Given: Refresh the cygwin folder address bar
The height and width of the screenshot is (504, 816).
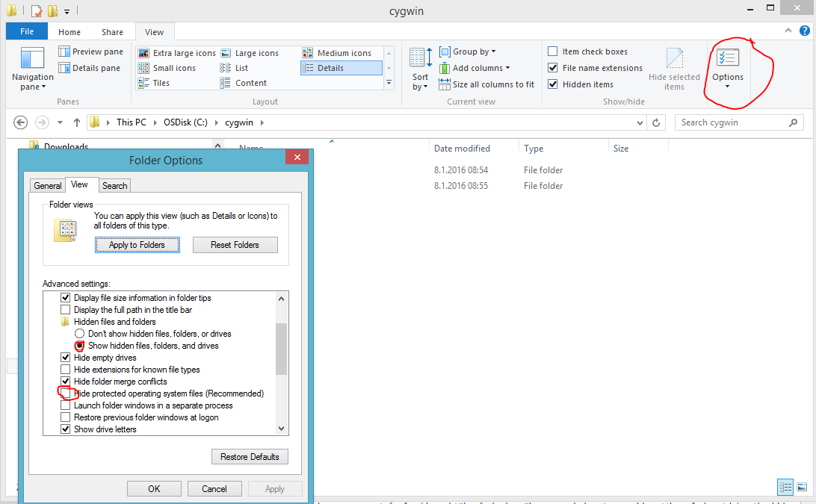Looking at the screenshot, I should [656, 122].
